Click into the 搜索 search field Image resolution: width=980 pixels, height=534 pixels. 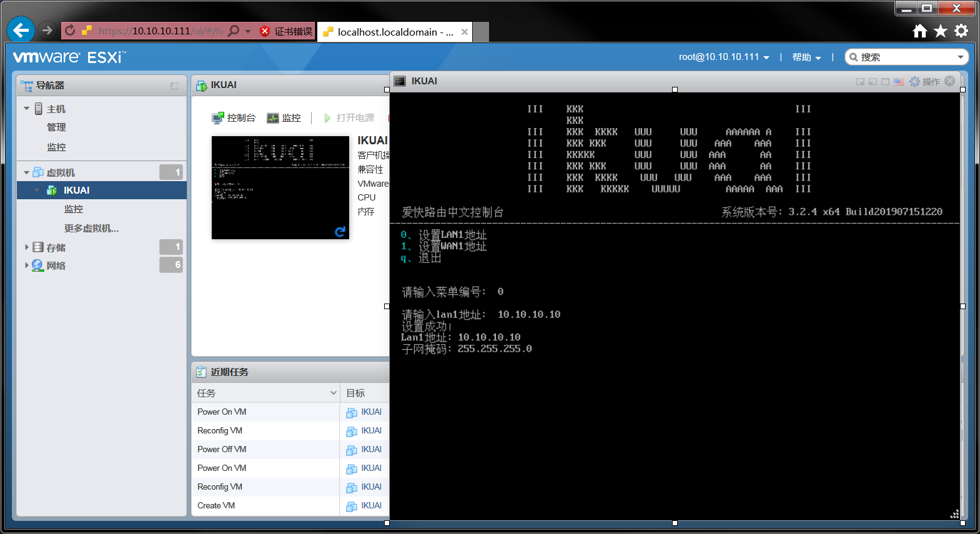point(906,57)
